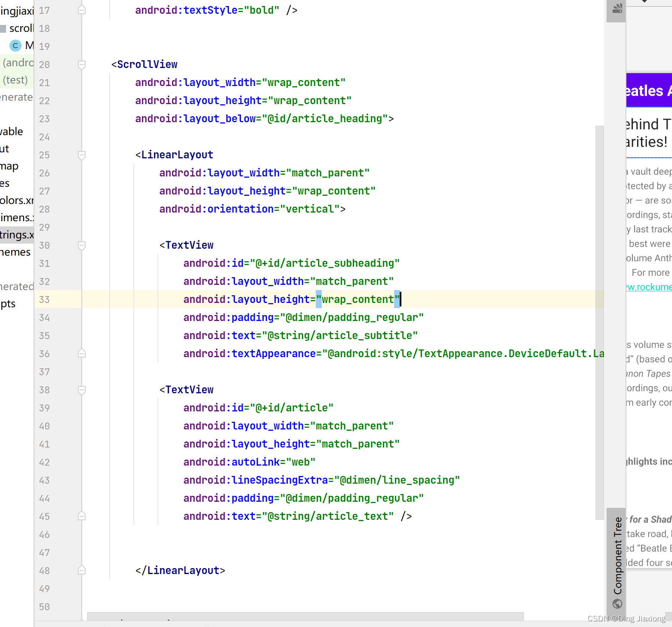Click line number 33 in the gutter
The height and width of the screenshot is (627, 672).
pos(44,300)
